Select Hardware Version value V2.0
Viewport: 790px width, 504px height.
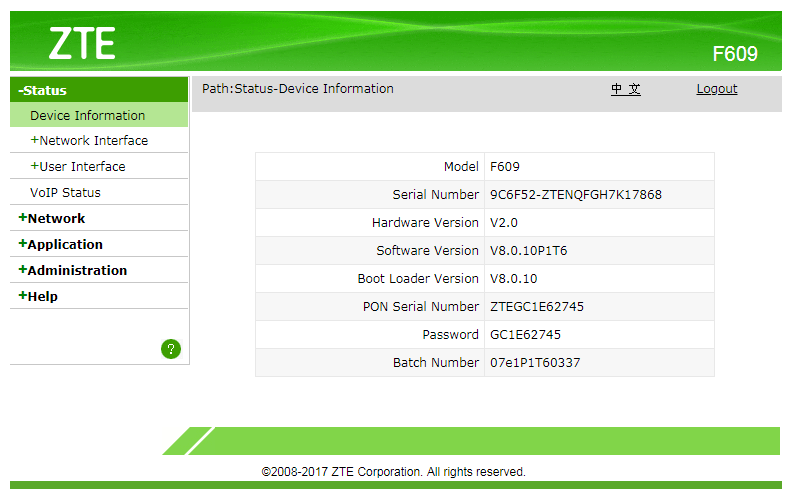[x=504, y=223]
